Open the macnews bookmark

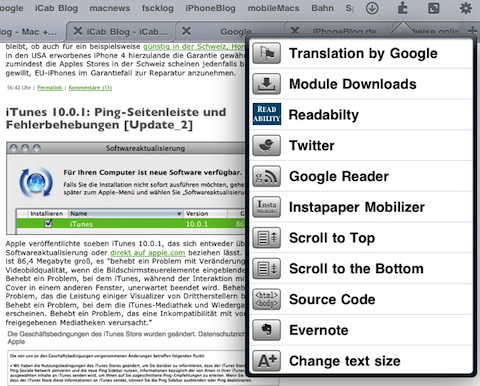pos(110,8)
